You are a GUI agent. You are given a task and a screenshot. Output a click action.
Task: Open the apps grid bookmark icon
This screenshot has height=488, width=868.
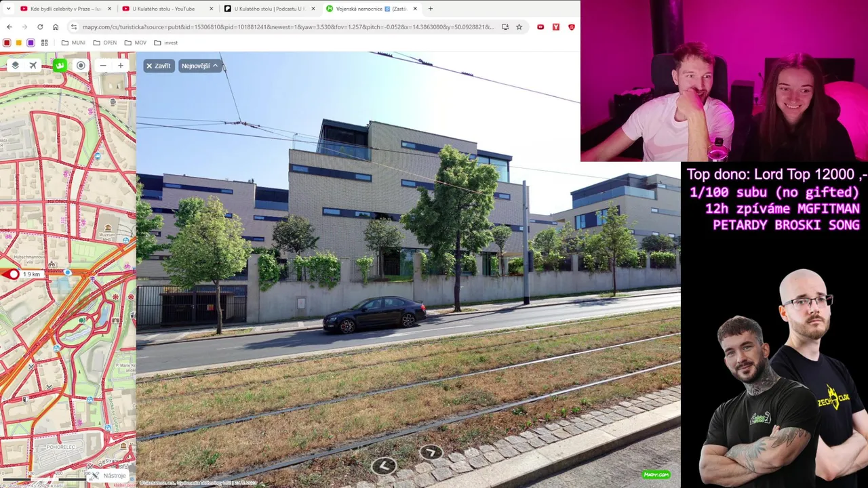45,43
